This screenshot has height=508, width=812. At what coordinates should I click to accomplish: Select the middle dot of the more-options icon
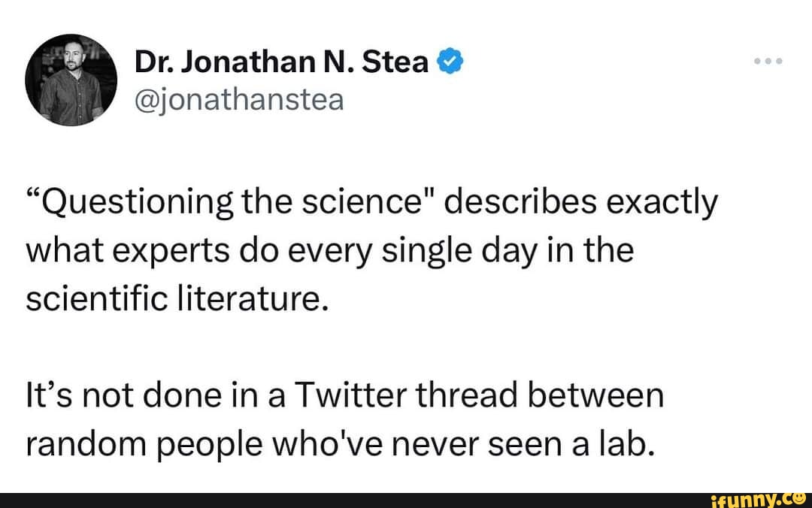tap(767, 62)
